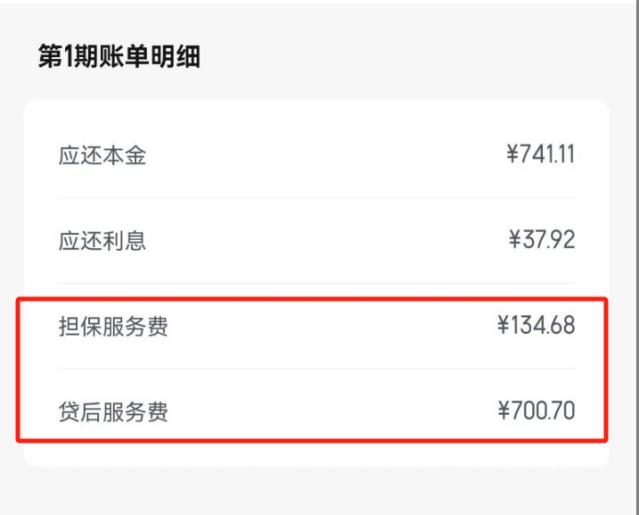Click the ¥741.11 principal amount
The height and width of the screenshot is (515, 639).
[541, 155]
